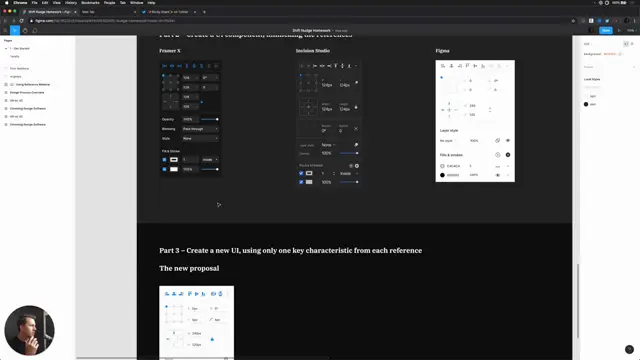This screenshot has width=640, height=360.
Task: Reload the page with the refresh icon
Action: click(21, 21)
